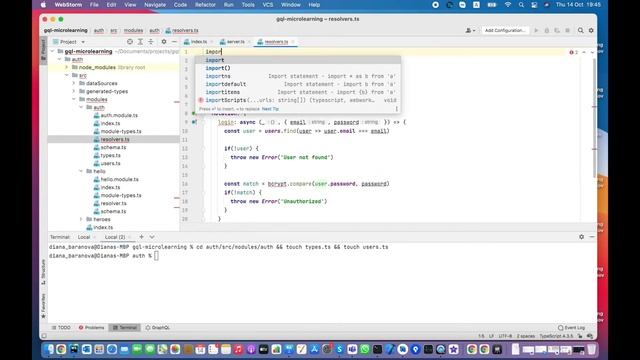Open schema.ts under auth folder
640x360 pixels.
pyautogui.click(x=113, y=147)
